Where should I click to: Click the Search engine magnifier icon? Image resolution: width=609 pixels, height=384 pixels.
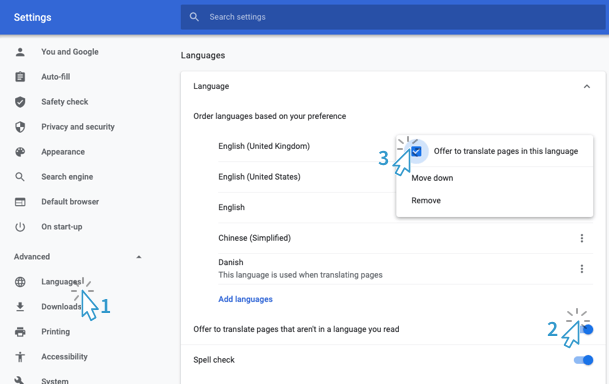(x=20, y=177)
